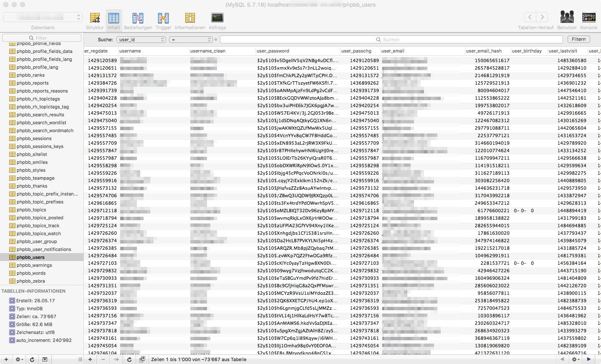Select the Inhalt tab

pyautogui.click(x=114, y=19)
